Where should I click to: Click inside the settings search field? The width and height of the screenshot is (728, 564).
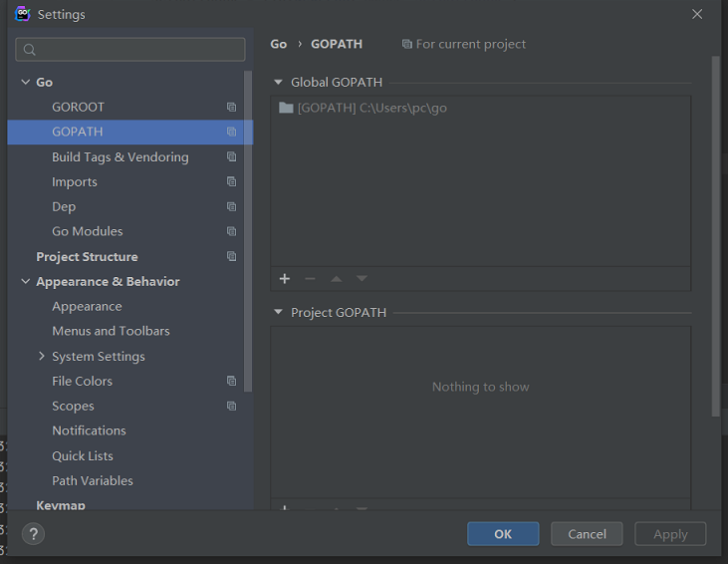tap(130, 49)
